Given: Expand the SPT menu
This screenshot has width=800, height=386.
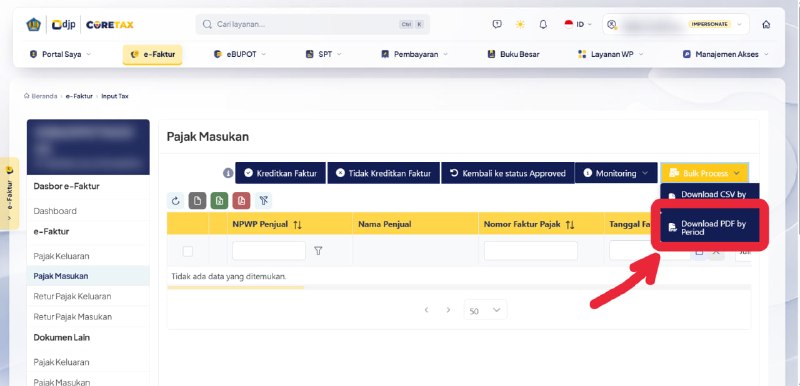Looking at the screenshot, I should pos(323,54).
